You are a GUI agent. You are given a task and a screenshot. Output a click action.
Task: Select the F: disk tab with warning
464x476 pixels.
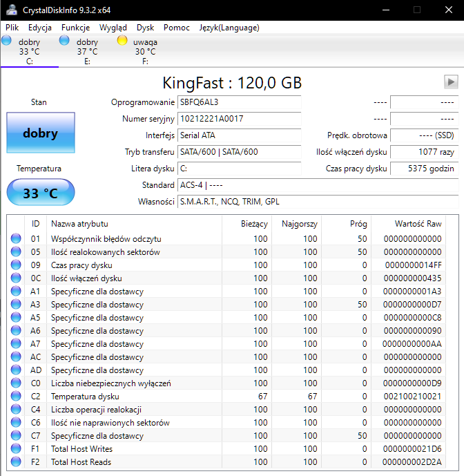[x=146, y=51]
